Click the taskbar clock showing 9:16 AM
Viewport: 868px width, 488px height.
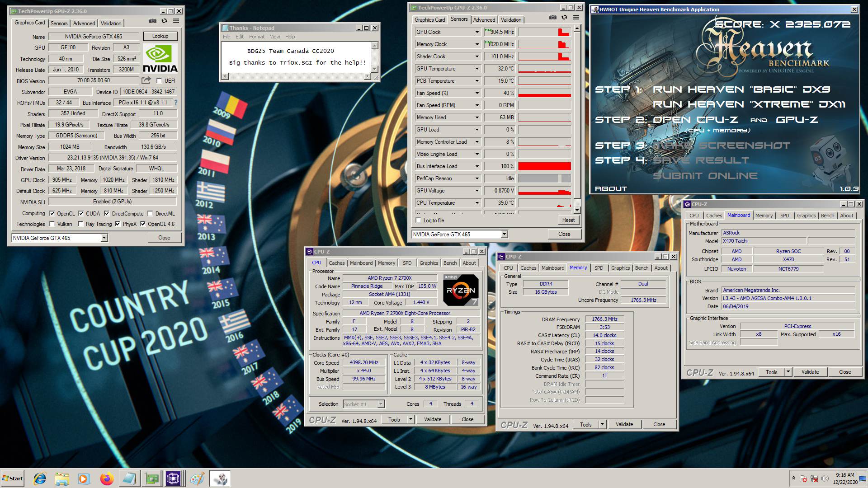pyautogui.click(x=844, y=475)
